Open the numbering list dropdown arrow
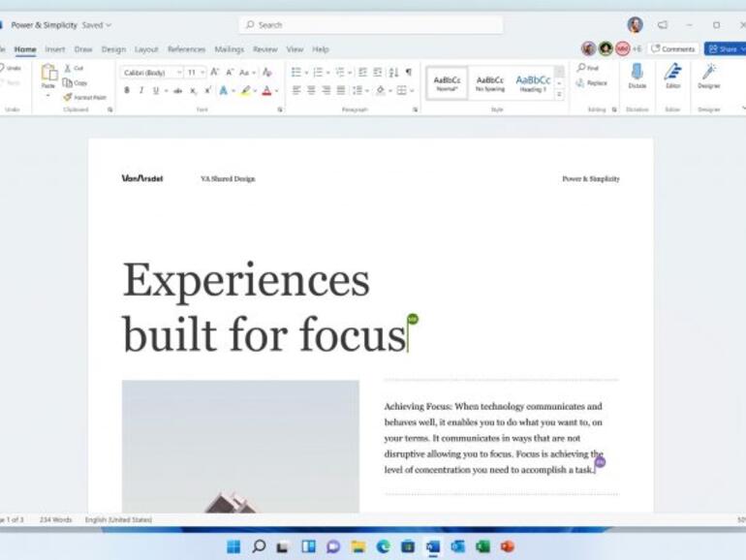The height and width of the screenshot is (560, 746). click(327, 73)
